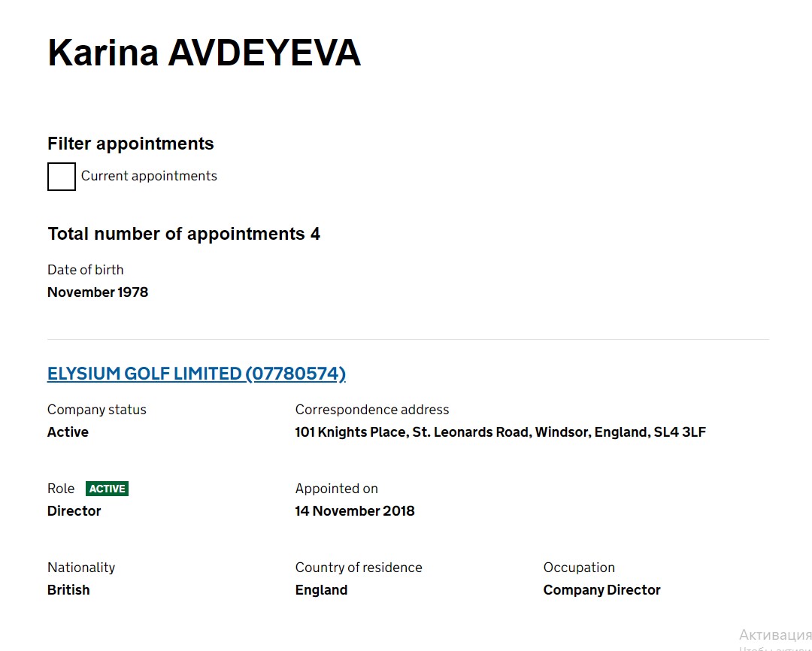Click the Karina AVDEYEVA page heading

click(x=204, y=54)
